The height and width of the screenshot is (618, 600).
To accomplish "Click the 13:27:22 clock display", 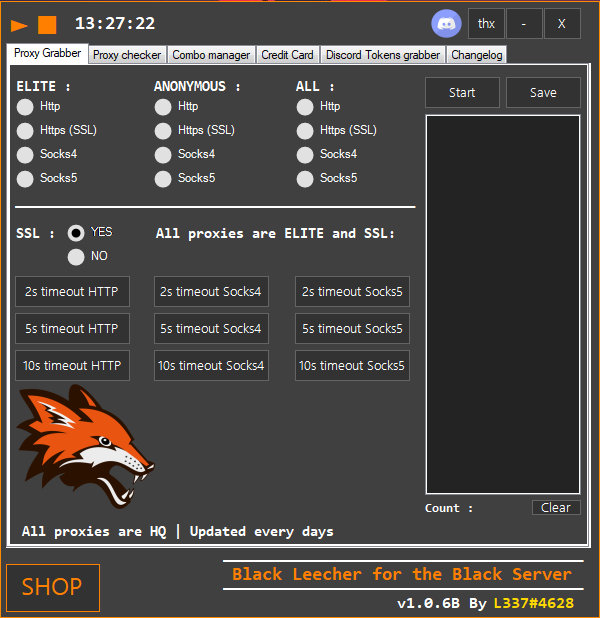I will tap(115, 24).
